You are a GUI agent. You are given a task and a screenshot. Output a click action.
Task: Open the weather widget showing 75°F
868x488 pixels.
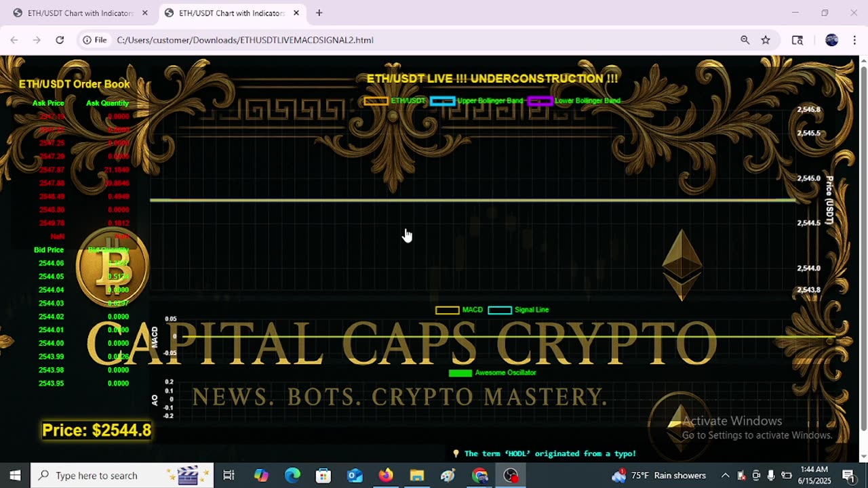pyautogui.click(x=659, y=475)
